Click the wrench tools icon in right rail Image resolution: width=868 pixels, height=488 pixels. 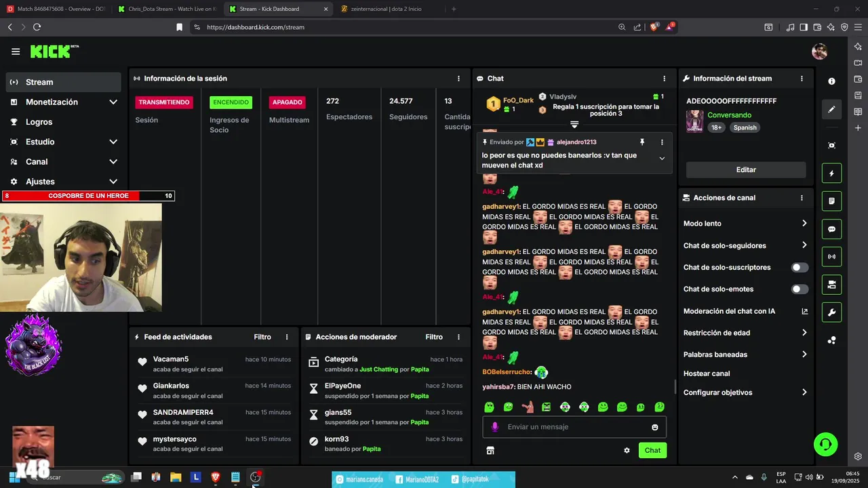click(832, 312)
